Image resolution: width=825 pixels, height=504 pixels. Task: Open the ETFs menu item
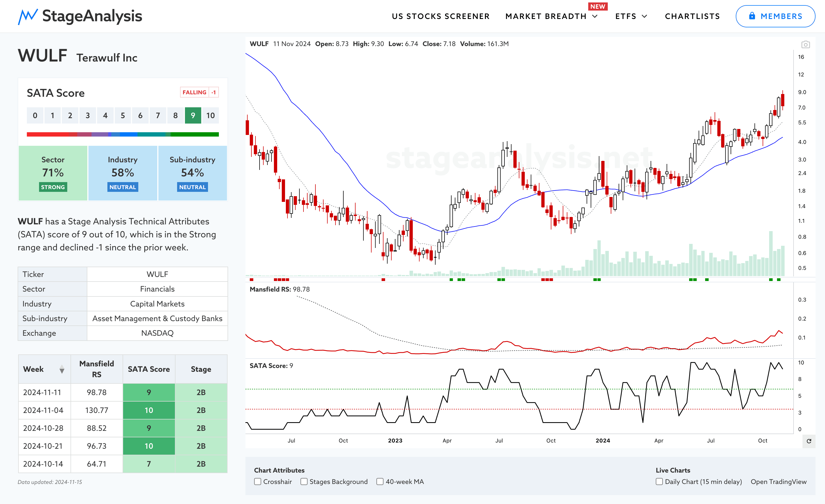coord(625,16)
